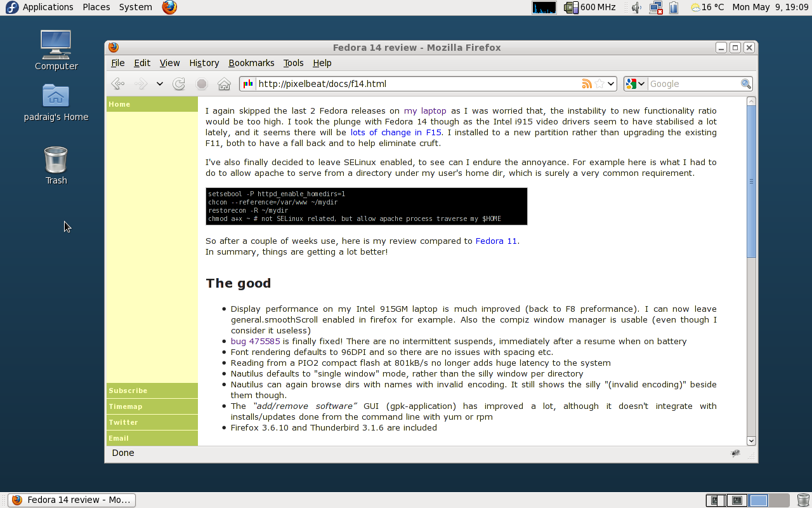Click the Stop loading button
This screenshot has width=812, height=508.
202,84
